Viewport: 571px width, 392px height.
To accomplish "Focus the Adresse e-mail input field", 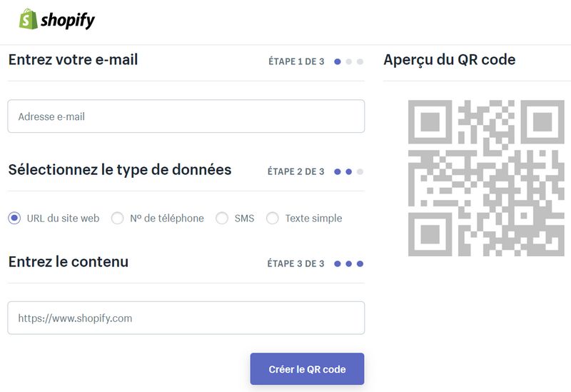I will click(186, 116).
